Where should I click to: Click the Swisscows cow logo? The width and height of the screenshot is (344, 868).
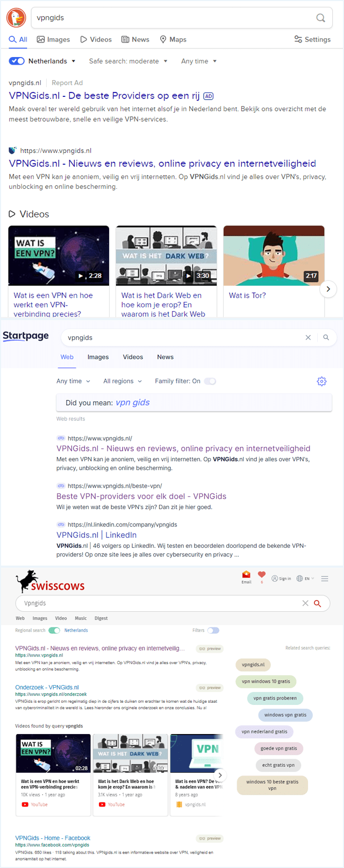pyautogui.click(x=50, y=581)
